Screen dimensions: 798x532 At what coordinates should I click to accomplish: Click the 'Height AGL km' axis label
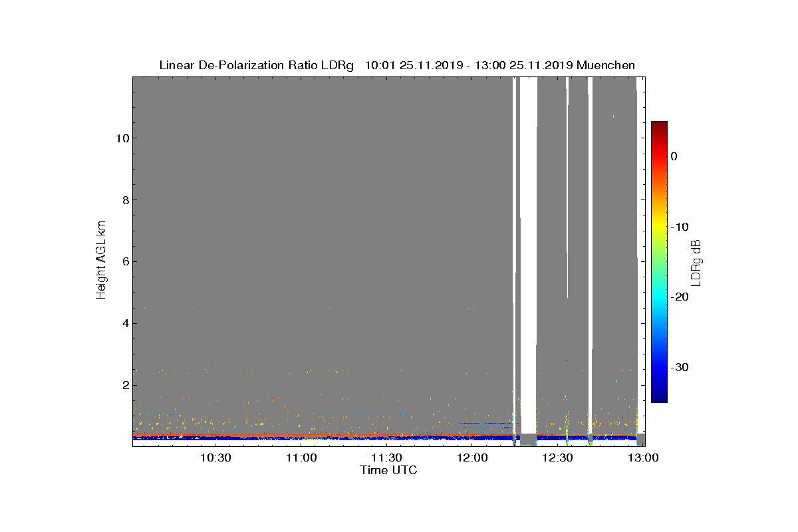coord(102,261)
